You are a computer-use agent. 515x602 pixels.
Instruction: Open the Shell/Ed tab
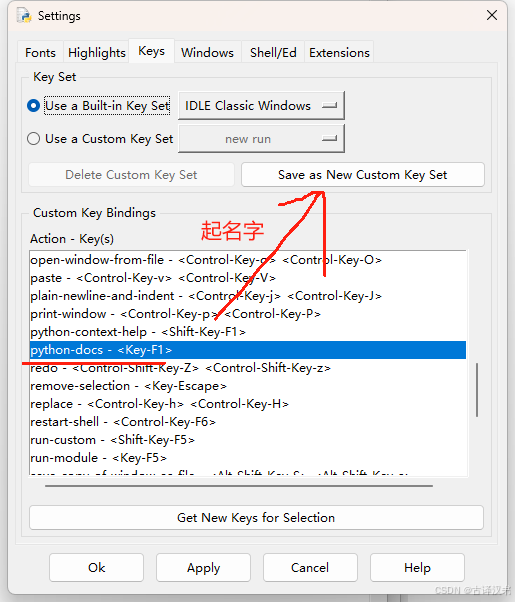coord(273,52)
